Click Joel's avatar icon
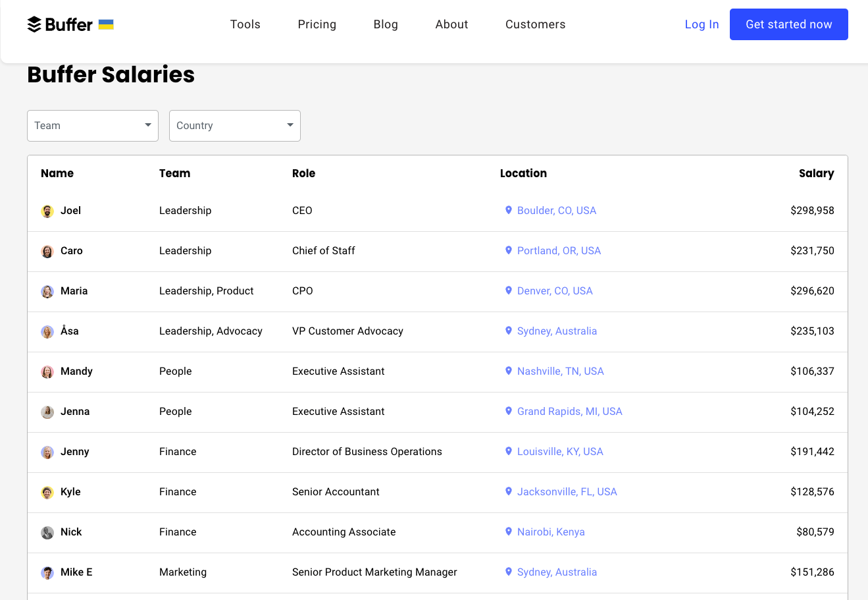868x600 pixels. pyautogui.click(x=47, y=211)
